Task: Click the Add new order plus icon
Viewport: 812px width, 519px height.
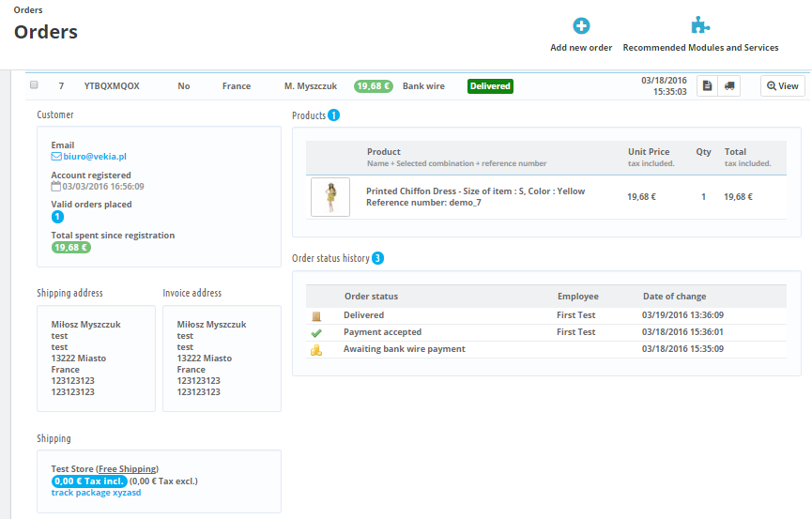Action: pyautogui.click(x=581, y=26)
